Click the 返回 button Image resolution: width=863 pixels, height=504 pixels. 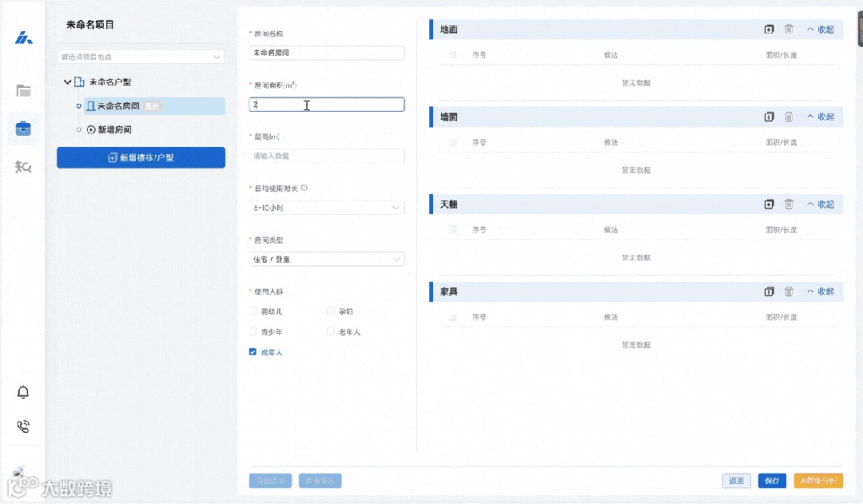pos(737,480)
